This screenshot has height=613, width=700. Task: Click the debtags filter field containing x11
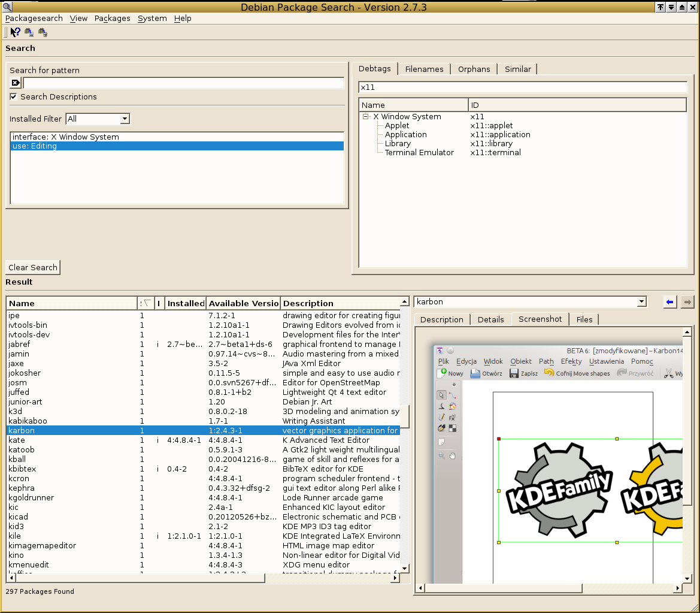point(523,87)
